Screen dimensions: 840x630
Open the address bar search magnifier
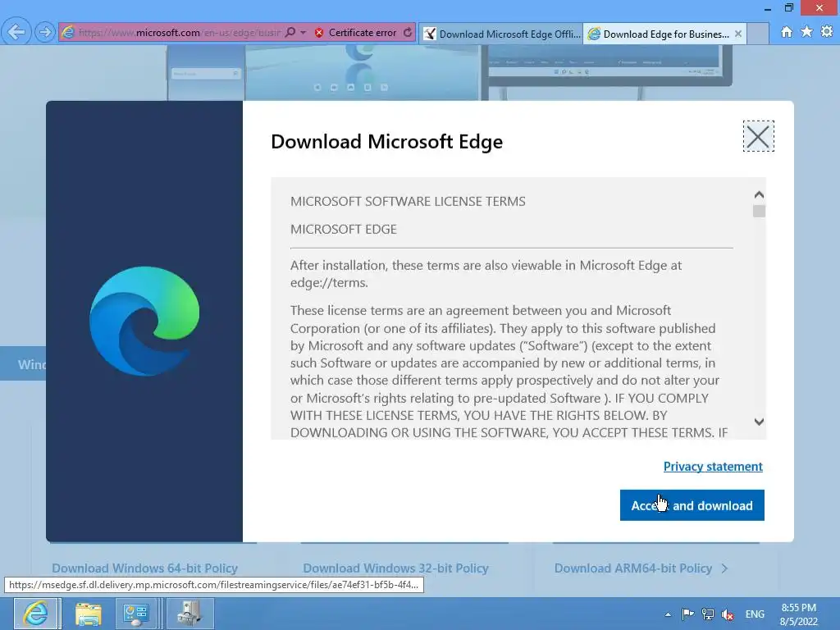coord(290,32)
